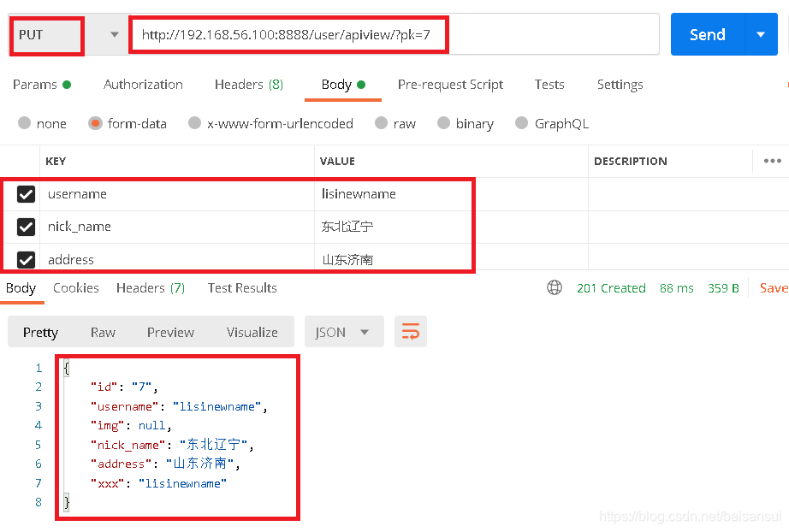Click the "xxx" JSON line
Viewport: 789px width, 532px height.
(x=158, y=483)
